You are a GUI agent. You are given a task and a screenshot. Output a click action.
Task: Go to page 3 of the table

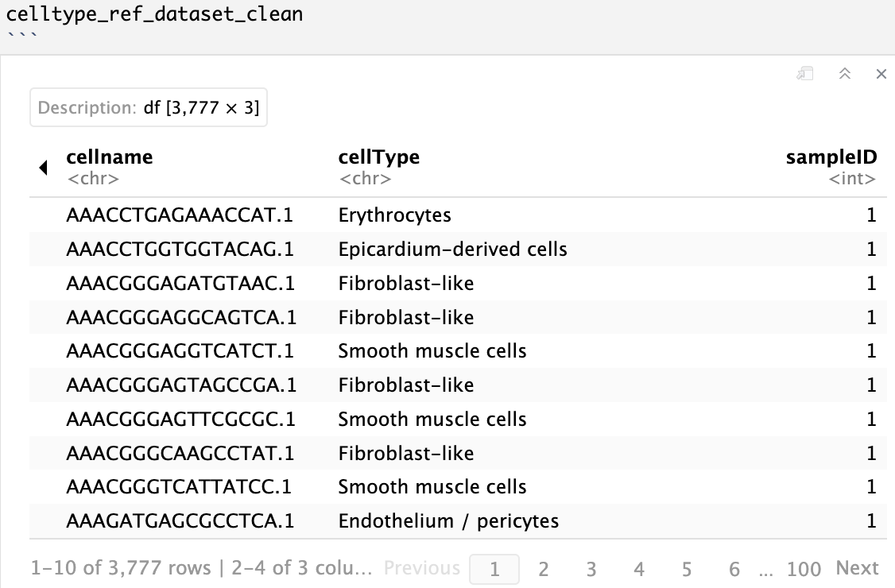coord(591,569)
